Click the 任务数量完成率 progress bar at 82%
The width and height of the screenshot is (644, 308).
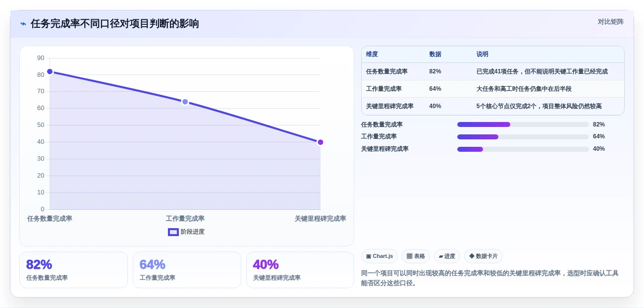[x=523, y=124]
